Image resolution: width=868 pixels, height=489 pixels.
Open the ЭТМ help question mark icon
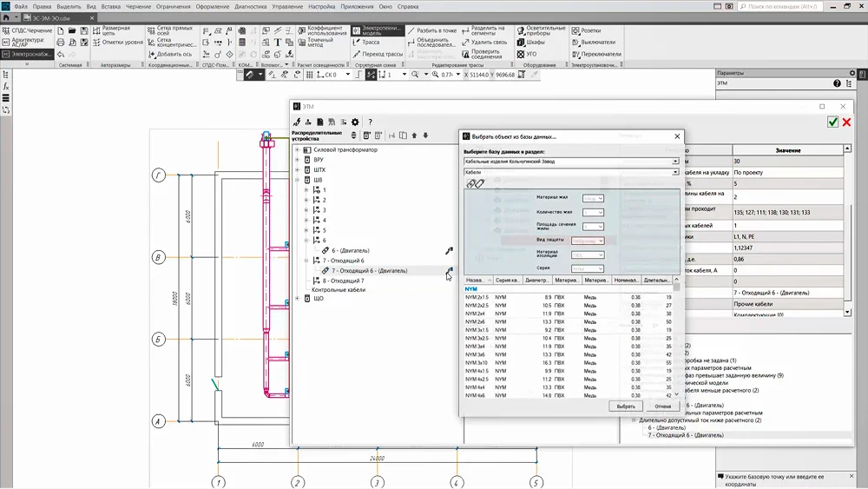click(371, 122)
